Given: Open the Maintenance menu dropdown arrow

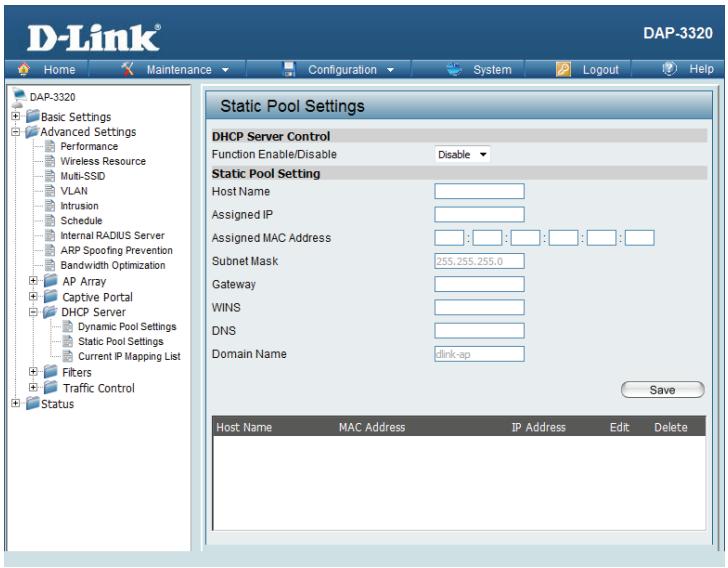Looking at the screenshot, I should click(x=226, y=70).
